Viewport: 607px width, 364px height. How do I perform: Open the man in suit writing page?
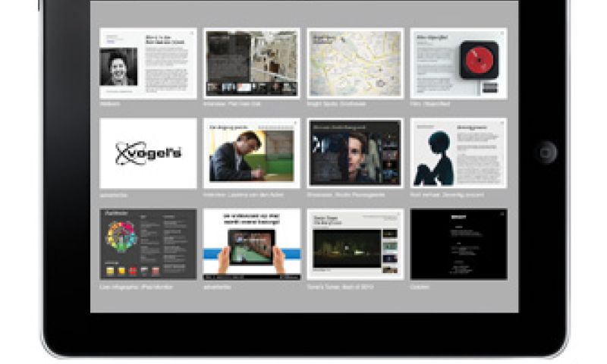(252, 154)
